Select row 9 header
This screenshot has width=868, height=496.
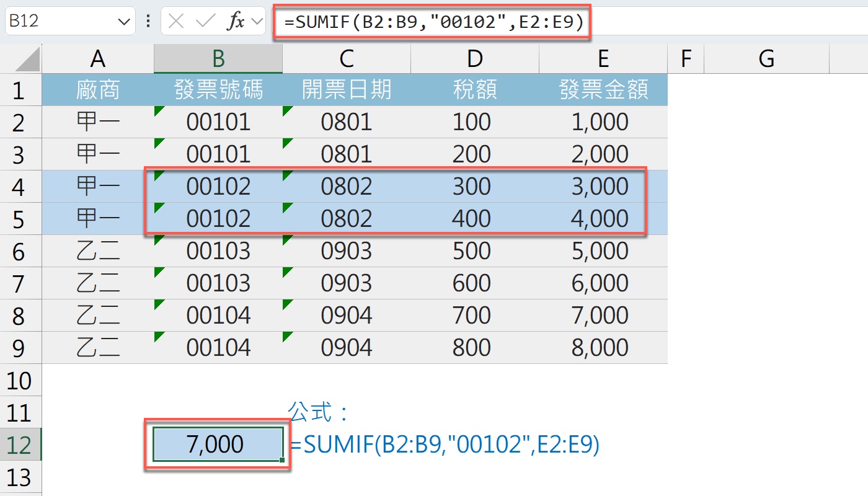click(20, 348)
